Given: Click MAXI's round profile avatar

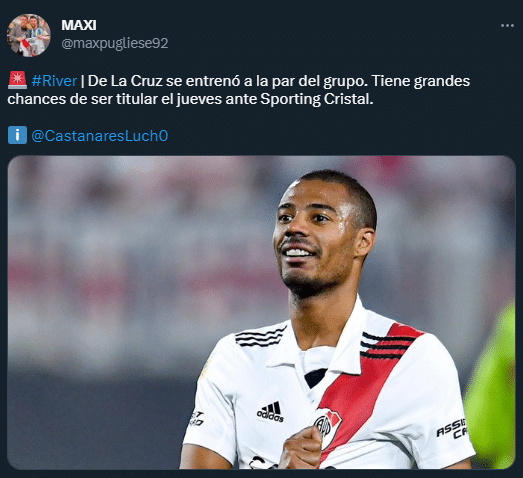Looking at the screenshot, I should 29,35.
